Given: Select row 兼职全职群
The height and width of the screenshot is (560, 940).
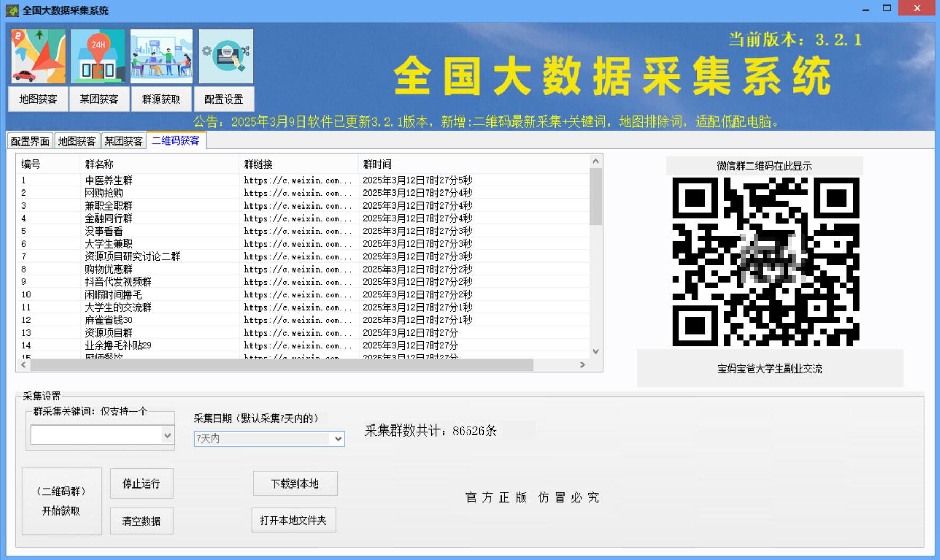Looking at the screenshot, I should pos(303,205).
